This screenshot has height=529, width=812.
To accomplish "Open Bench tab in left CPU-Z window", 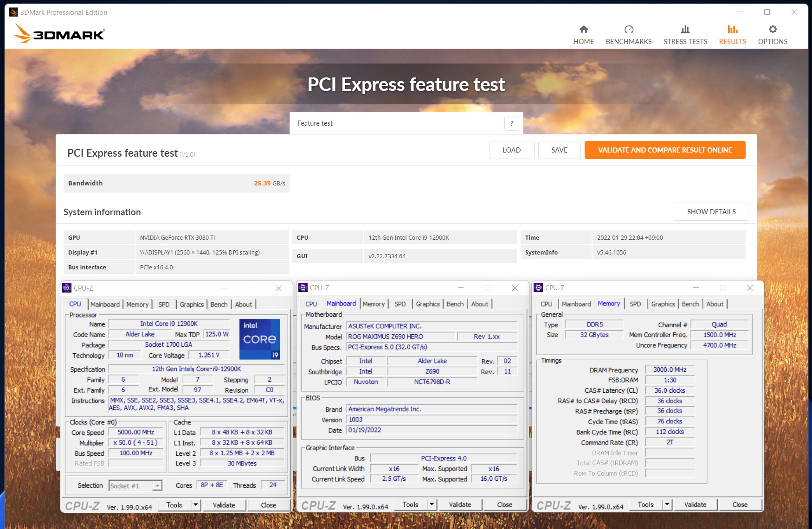I will (219, 304).
